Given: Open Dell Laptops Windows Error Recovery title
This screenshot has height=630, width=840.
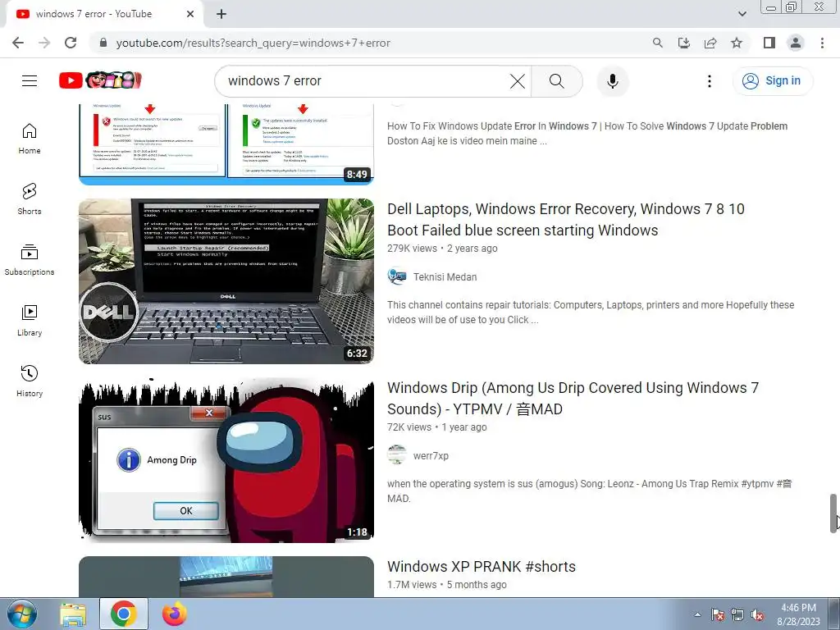Looking at the screenshot, I should point(566,220).
